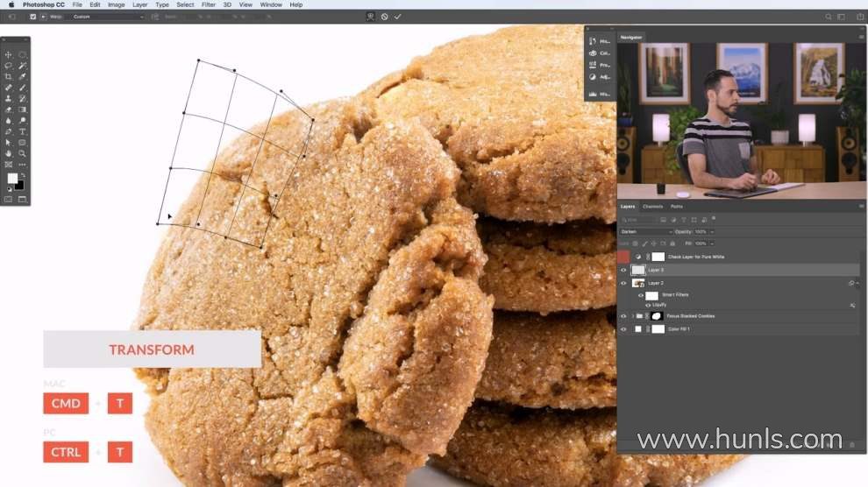Screen dimensions: 868x487
Task: Select the Healing Brush tool
Action: coord(8,88)
